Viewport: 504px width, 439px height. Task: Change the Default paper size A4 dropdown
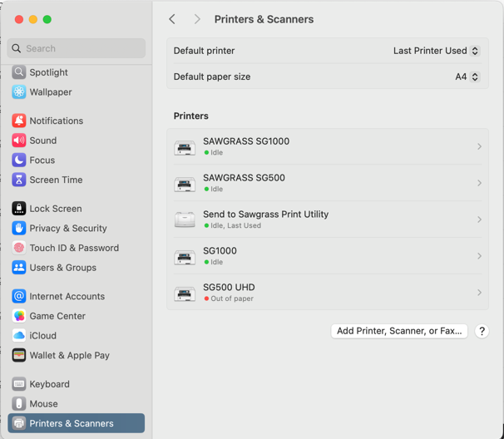click(467, 76)
